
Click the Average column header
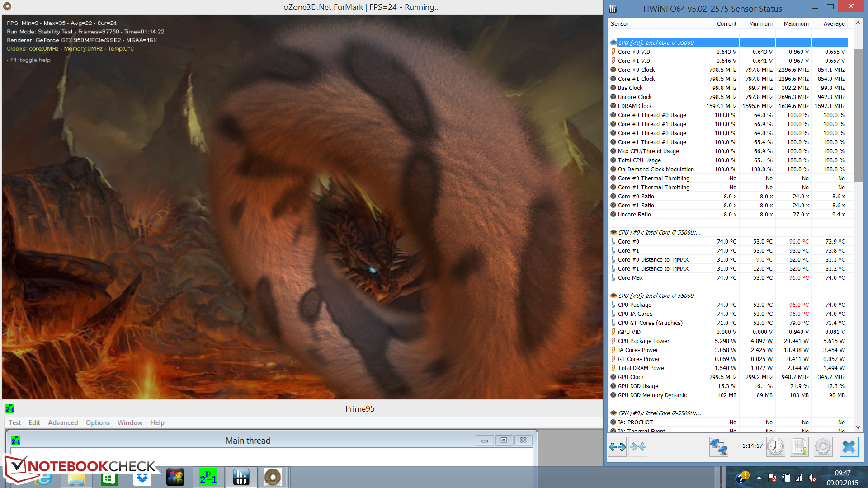point(834,23)
